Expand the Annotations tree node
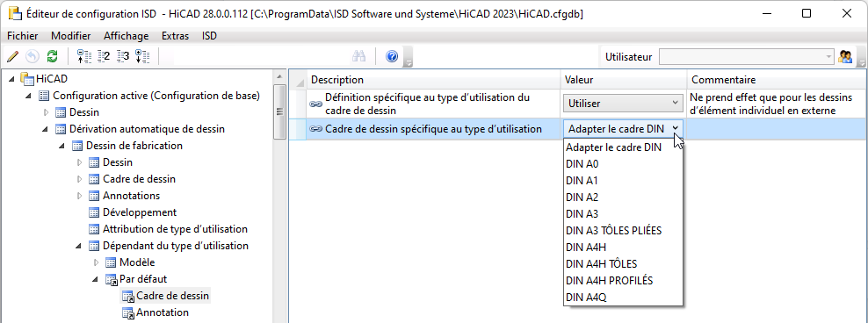 (x=78, y=196)
